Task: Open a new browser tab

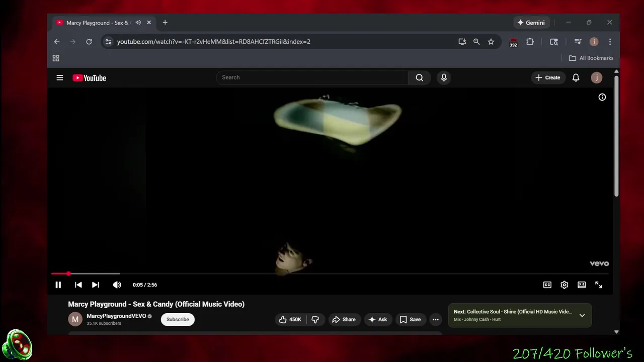Action: (x=165, y=23)
